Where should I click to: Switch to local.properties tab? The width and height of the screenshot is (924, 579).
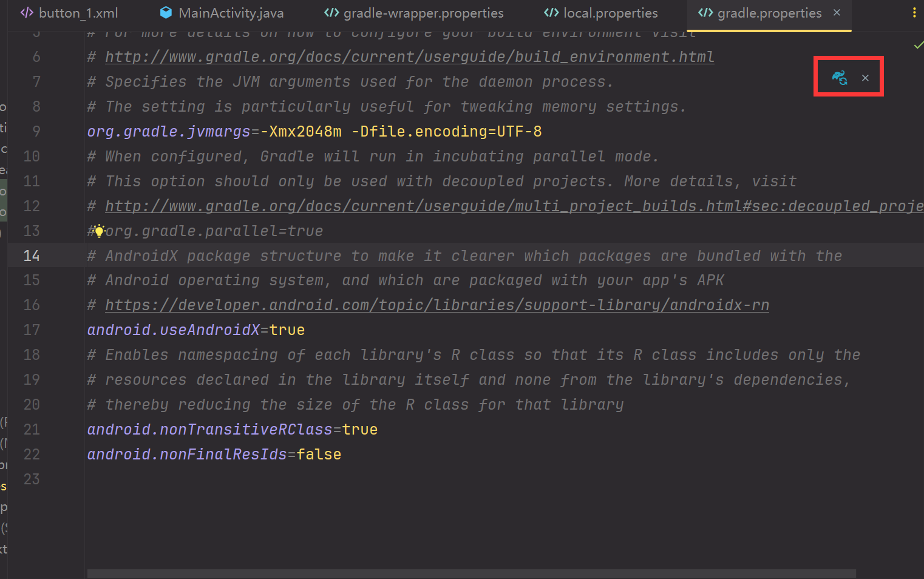pyautogui.click(x=601, y=13)
